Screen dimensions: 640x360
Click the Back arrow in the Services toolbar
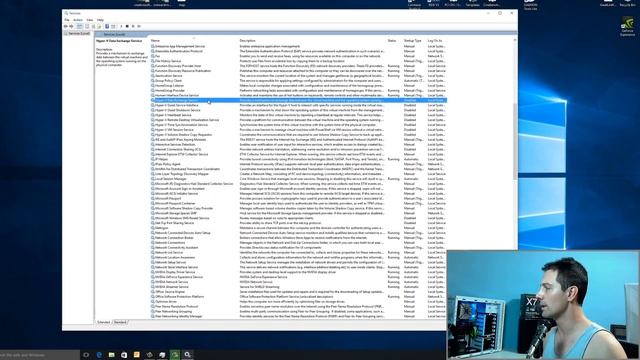pyautogui.click(x=65, y=26)
